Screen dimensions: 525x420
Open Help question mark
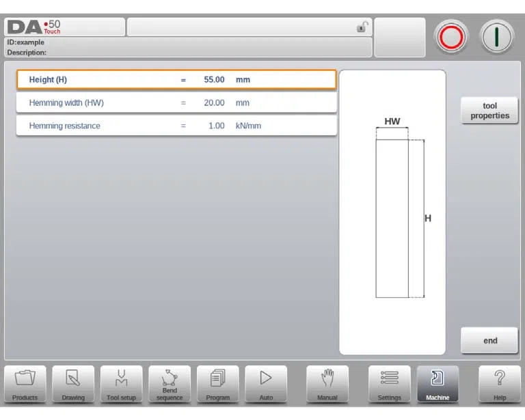pyautogui.click(x=500, y=384)
